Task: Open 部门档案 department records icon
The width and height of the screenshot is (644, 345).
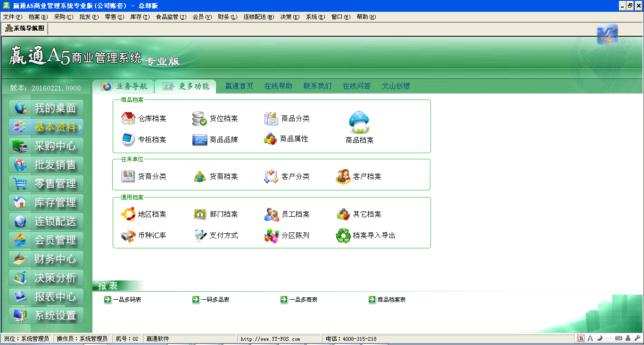Action: 200,214
